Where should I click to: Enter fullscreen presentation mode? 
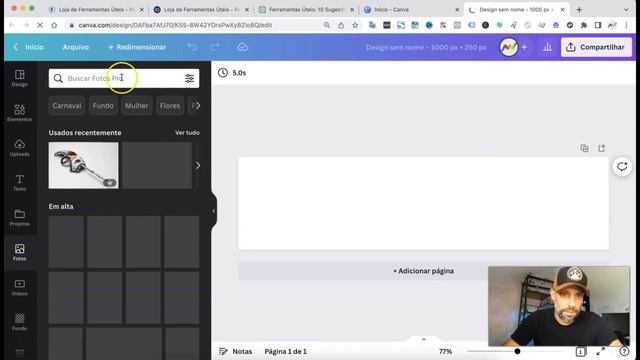click(x=600, y=351)
